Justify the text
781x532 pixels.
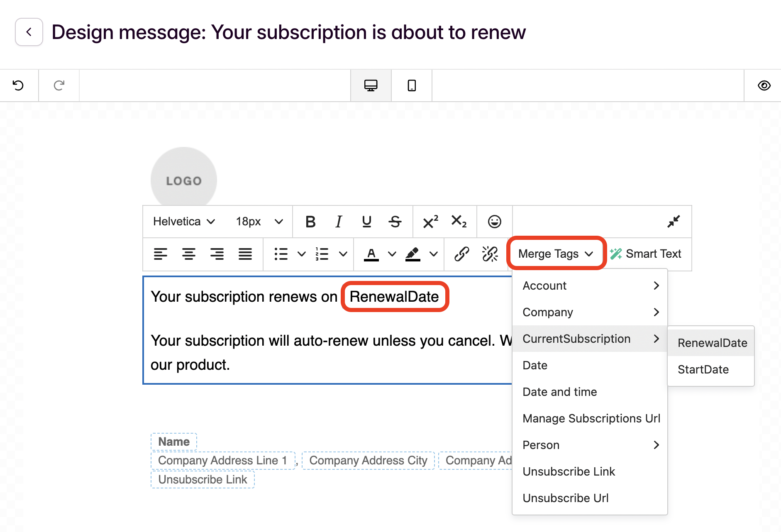click(x=245, y=254)
